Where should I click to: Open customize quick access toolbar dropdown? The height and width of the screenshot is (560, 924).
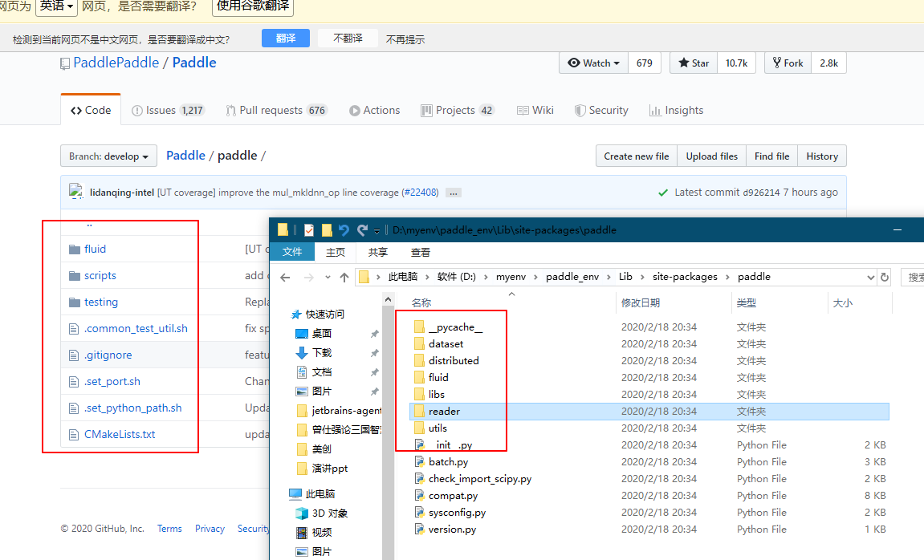pyautogui.click(x=377, y=230)
